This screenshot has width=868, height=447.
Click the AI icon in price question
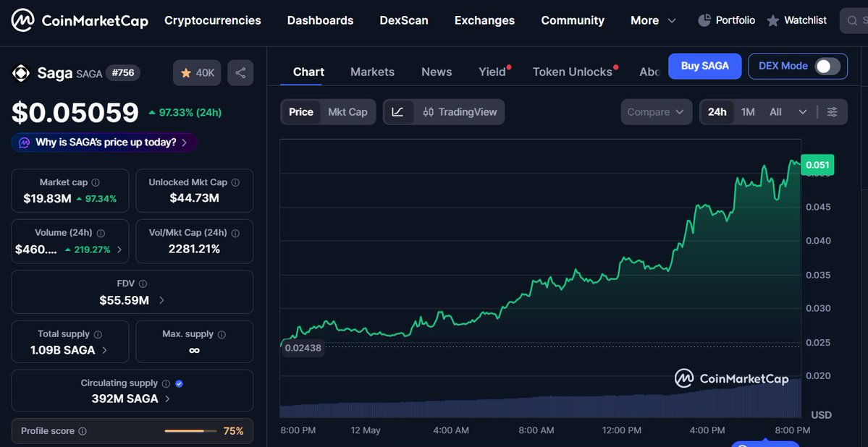tap(25, 142)
